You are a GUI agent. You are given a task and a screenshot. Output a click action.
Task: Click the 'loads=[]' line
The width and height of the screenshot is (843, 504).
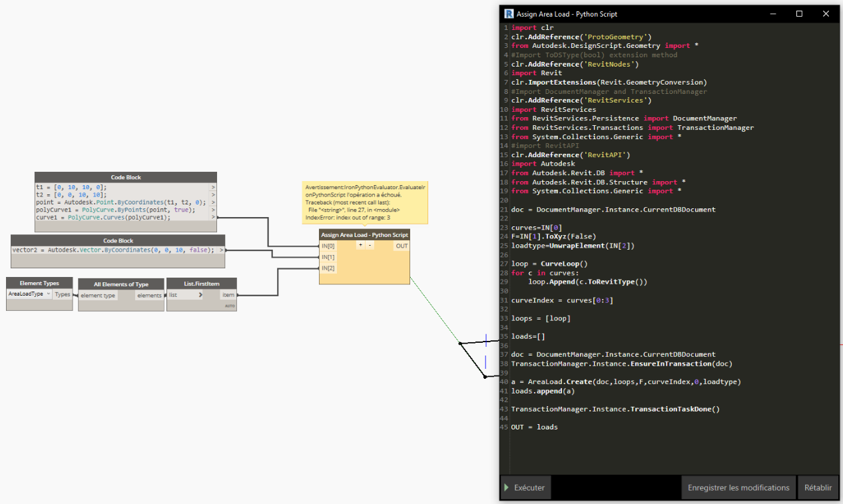(x=527, y=336)
